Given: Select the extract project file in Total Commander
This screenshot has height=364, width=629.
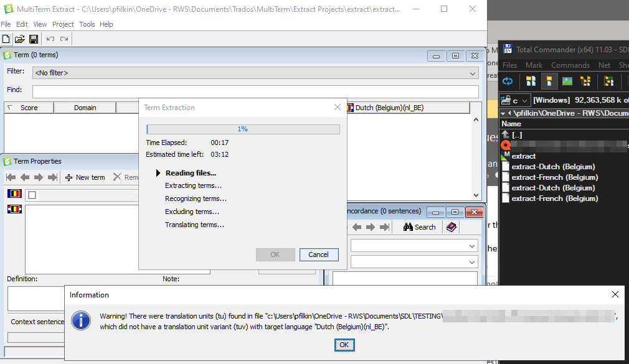Looking at the screenshot, I should click(x=524, y=156).
